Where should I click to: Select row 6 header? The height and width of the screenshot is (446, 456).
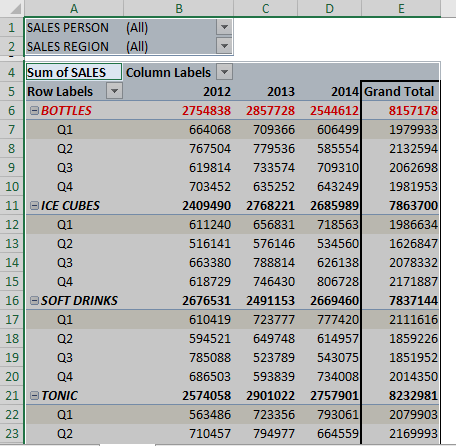point(12,110)
